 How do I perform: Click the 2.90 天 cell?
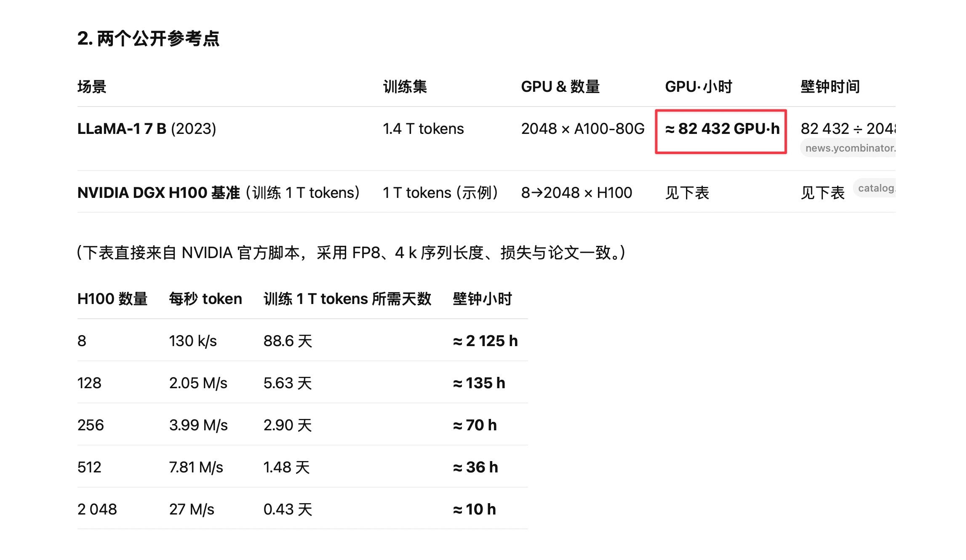pos(288,425)
